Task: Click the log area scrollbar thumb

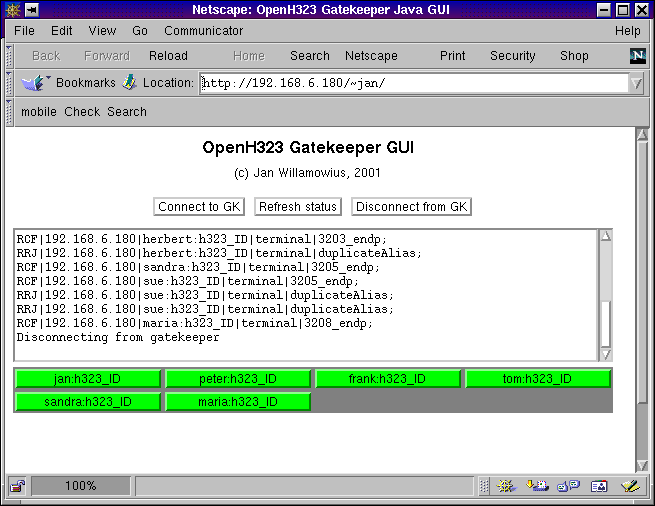Action: [606, 324]
